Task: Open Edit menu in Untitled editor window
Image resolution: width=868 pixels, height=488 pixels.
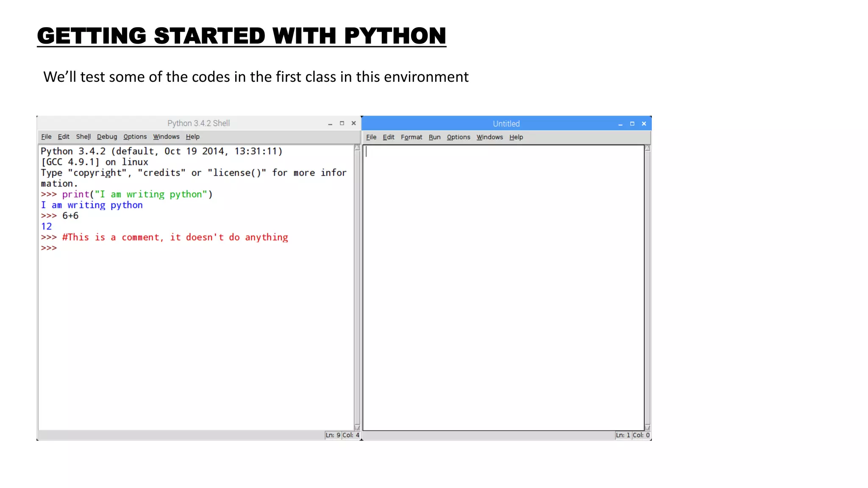Action: pyautogui.click(x=389, y=137)
